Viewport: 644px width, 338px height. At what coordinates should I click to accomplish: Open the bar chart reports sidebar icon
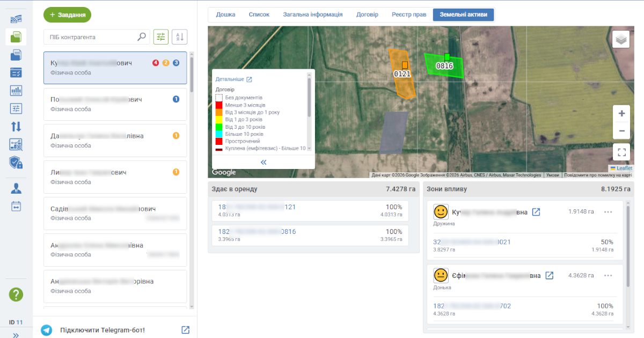16,91
